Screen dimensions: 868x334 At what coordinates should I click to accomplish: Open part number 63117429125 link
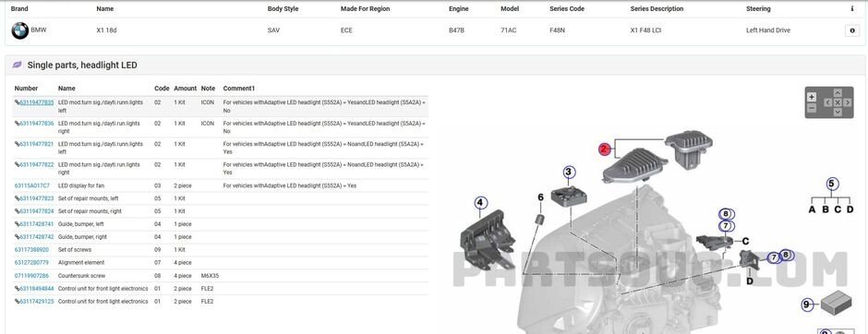37,302
